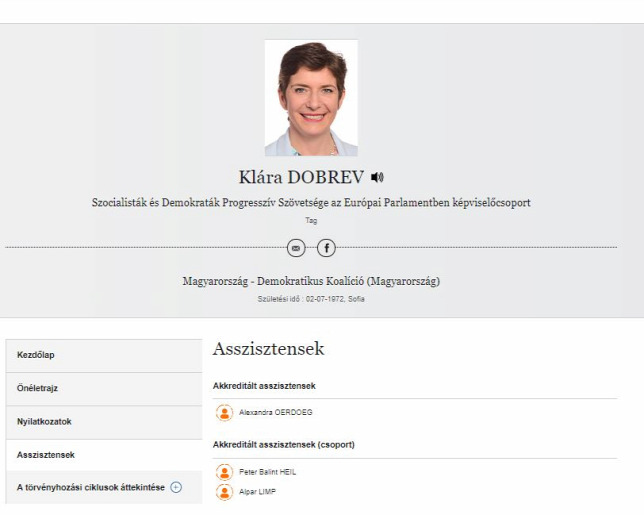The width and height of the screenshot is (644, 515).
Task: Click avatar icon beside Alpar LIMP
Action: 225,492
